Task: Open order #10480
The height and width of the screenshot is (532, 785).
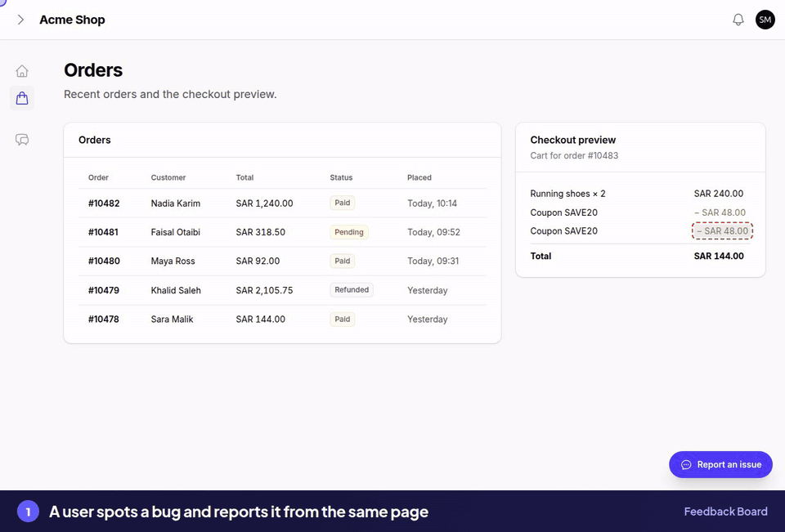Action: 104,261
